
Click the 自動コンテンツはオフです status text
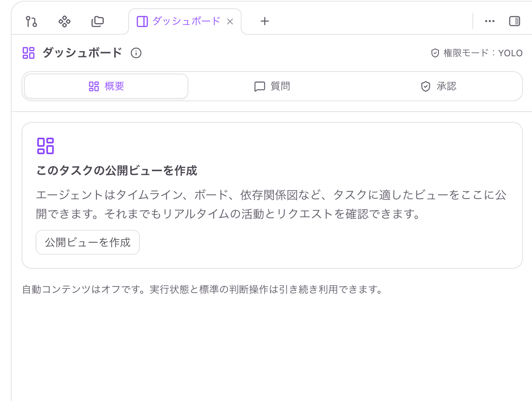203,289
